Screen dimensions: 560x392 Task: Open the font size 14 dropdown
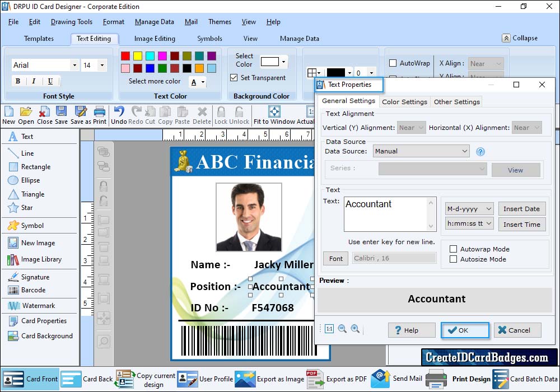(x=102, y=65)
